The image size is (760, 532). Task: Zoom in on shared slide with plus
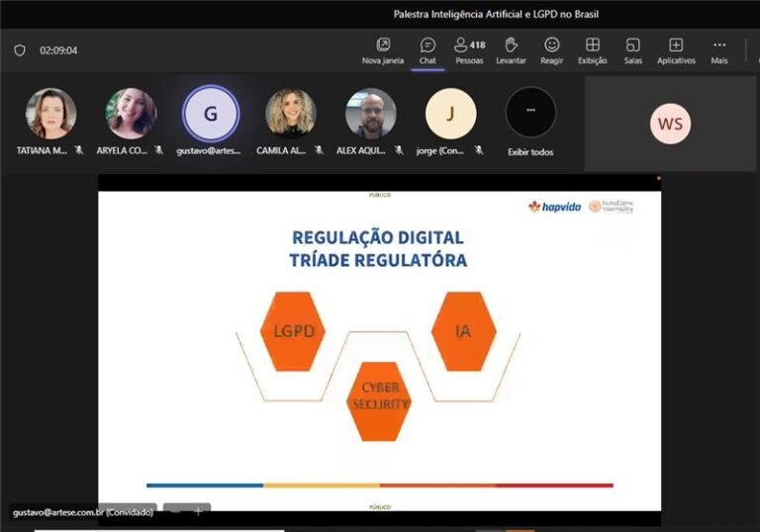(x=199, y=511)
